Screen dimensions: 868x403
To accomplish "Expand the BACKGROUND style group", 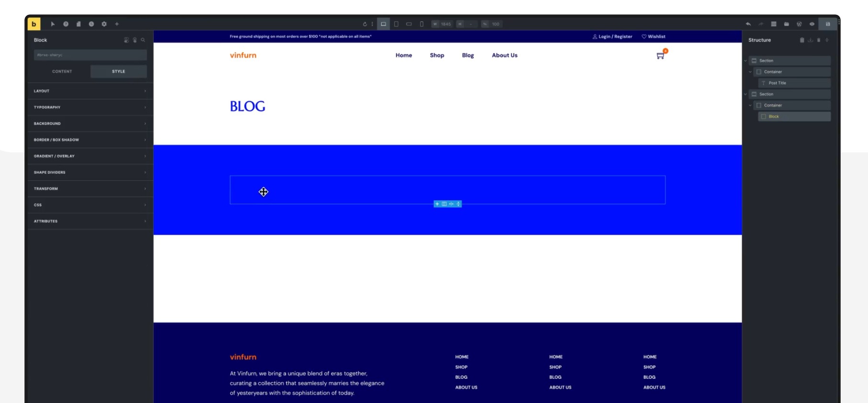I will (90, 124).
